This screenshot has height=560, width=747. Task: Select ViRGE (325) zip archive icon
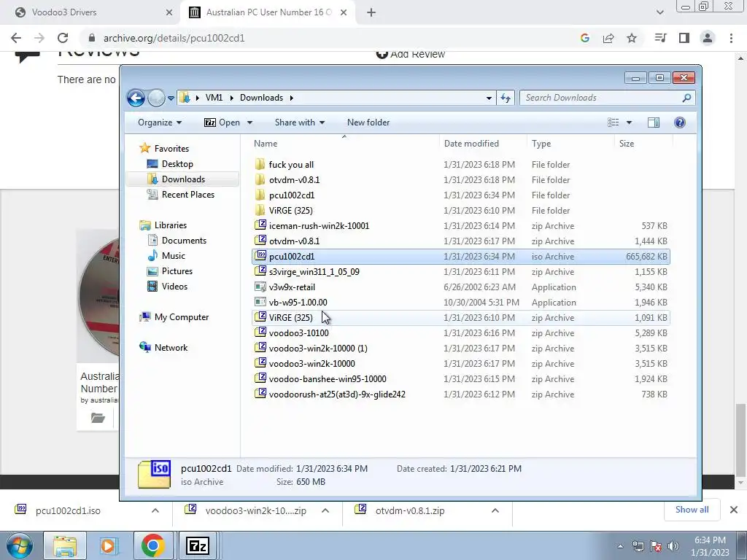click(260, 317)
